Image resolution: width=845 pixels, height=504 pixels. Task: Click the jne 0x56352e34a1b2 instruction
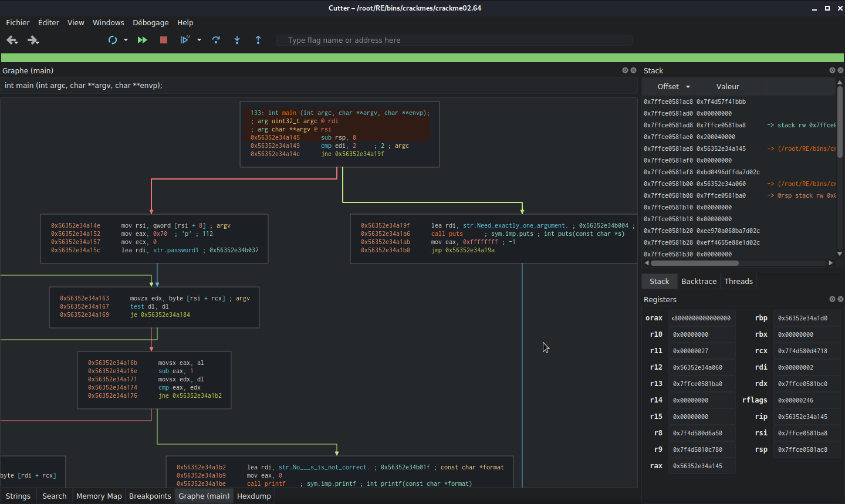coord(190,395)
